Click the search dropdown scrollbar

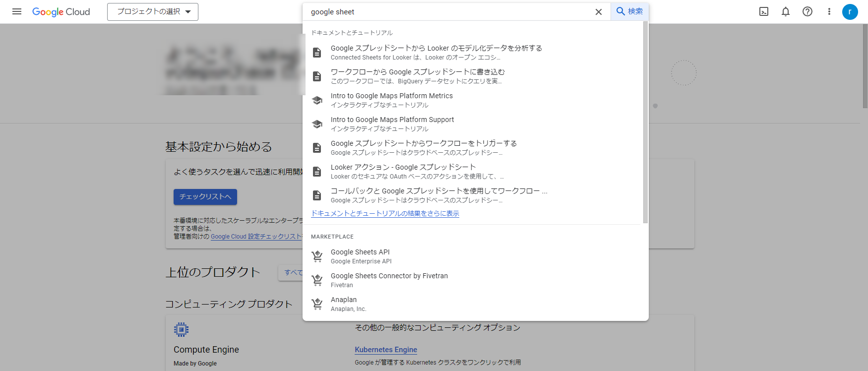[x=645, y=122]
